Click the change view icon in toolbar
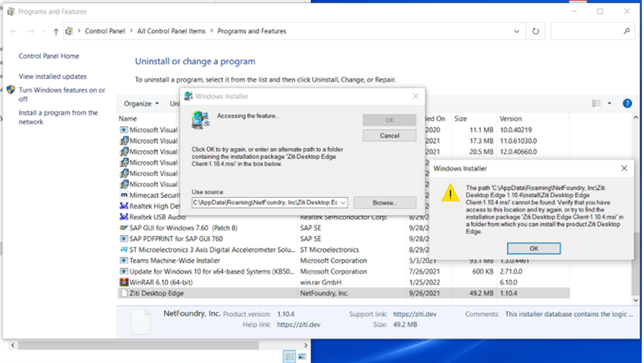 [596, 104]
